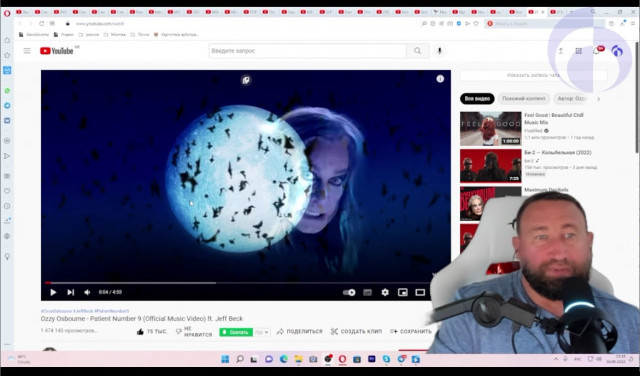Image resolution: width=640 pixels, height=376 pixels.
Task: Seek on the video progress bar
Action: 238,283
